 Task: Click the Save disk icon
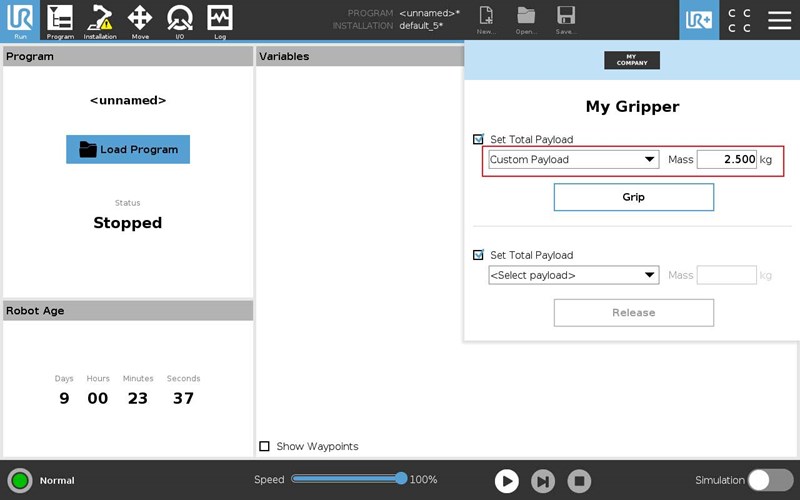(x=566, y=19)
